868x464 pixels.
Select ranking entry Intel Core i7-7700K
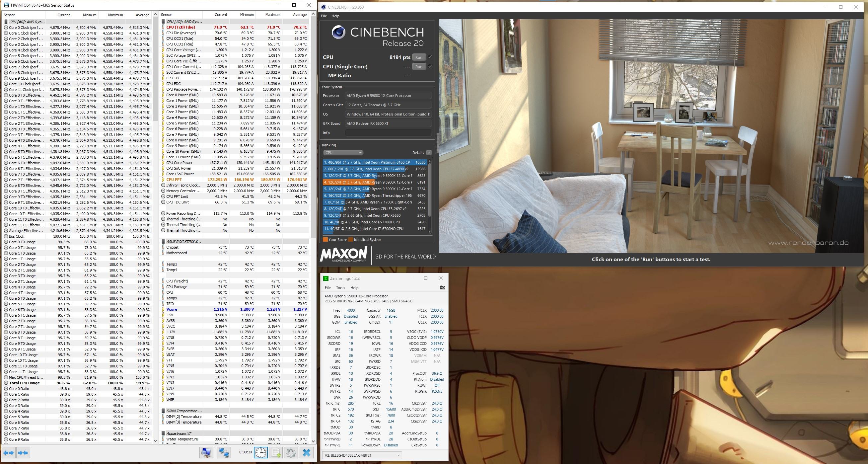[x=375, y=222]
